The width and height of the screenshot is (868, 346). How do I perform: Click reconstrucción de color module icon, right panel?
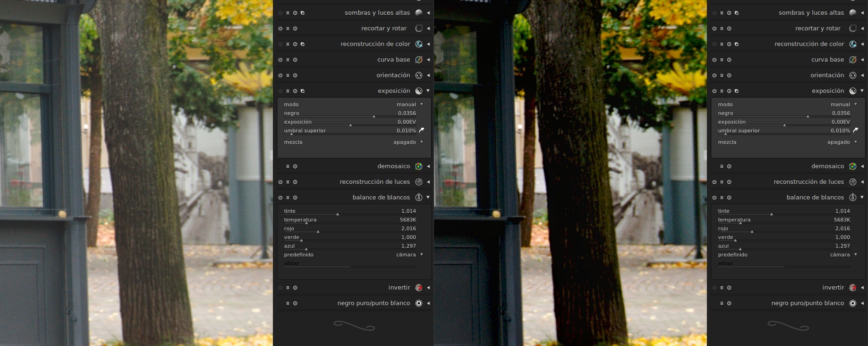coord(853,44)
